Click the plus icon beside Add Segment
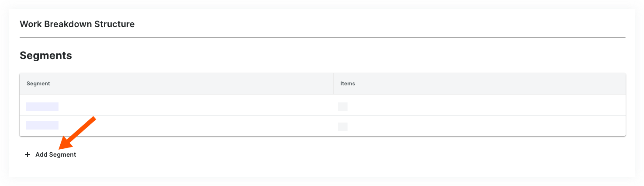Viewport: 644px width, 186px height. 28,154
